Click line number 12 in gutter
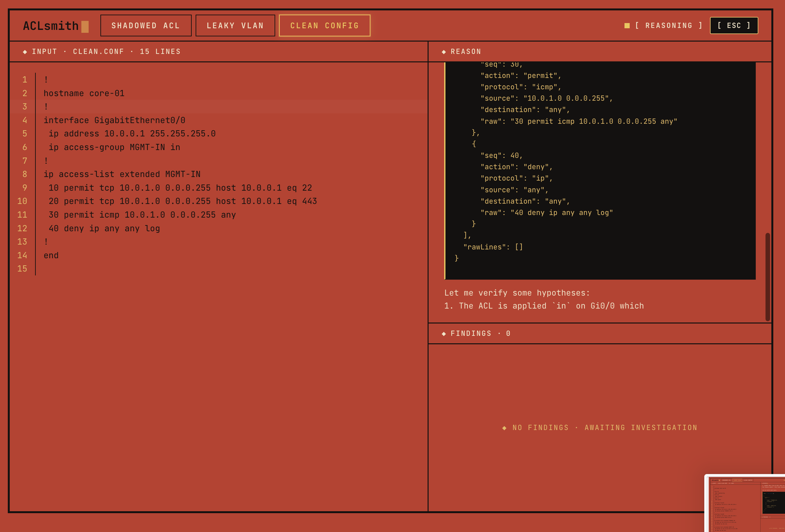Image resolution: width=785 pixels, height=532 pixels. pos(22,229)
